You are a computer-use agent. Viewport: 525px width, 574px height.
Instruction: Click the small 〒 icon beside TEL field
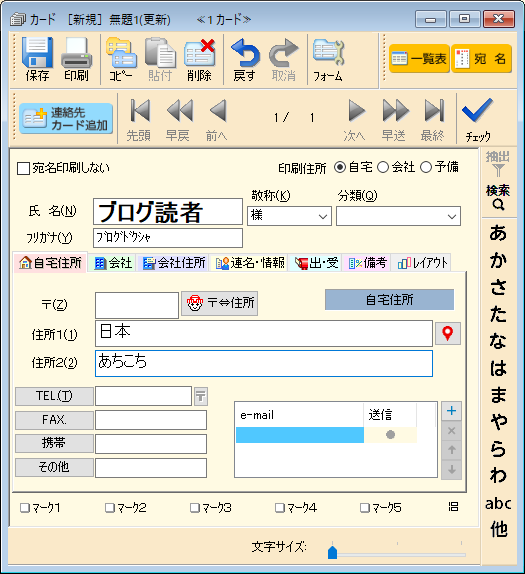(201, 396)
